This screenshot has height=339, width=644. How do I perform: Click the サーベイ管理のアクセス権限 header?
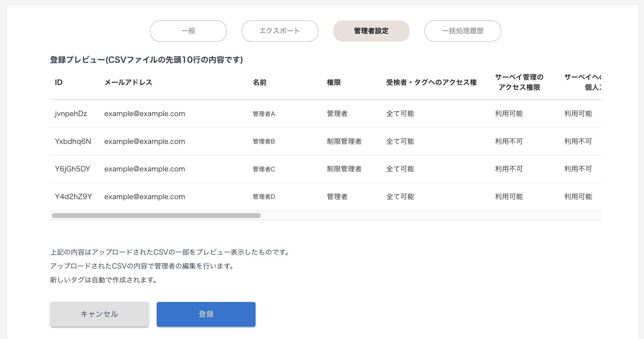pos(519,82)
